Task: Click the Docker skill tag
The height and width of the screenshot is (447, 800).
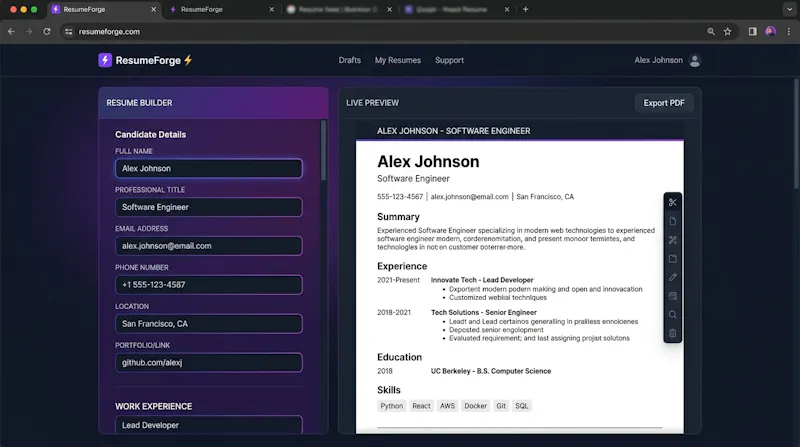Action: pyautogui.click(x=476, y=406)
